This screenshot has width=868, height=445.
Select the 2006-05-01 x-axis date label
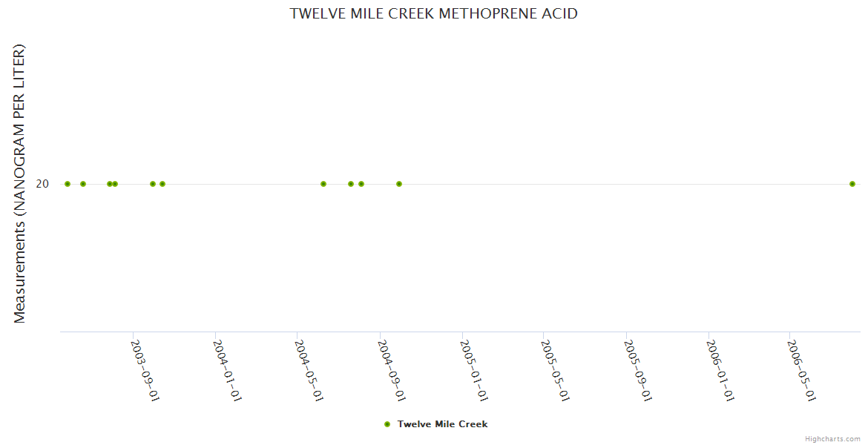click(803, 370)
